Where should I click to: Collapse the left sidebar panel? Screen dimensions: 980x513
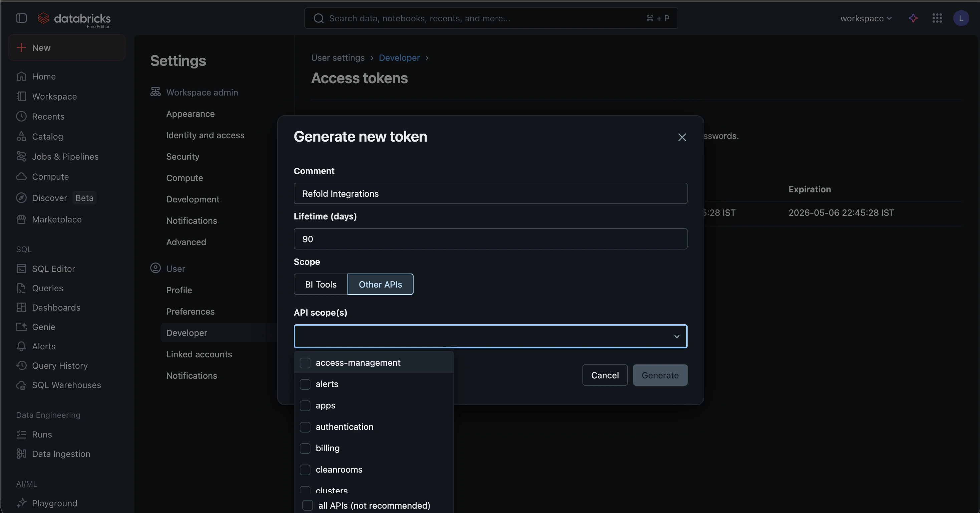[x=21, y=18]
